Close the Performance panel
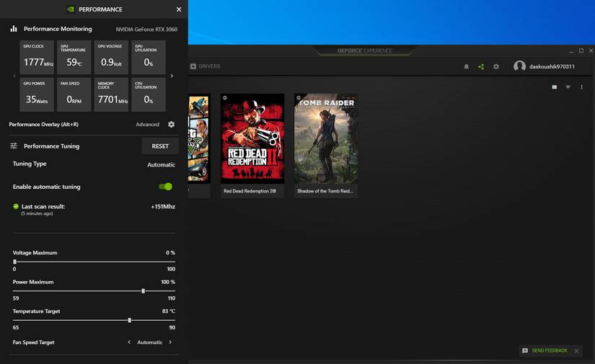 [x=179, y=9]
